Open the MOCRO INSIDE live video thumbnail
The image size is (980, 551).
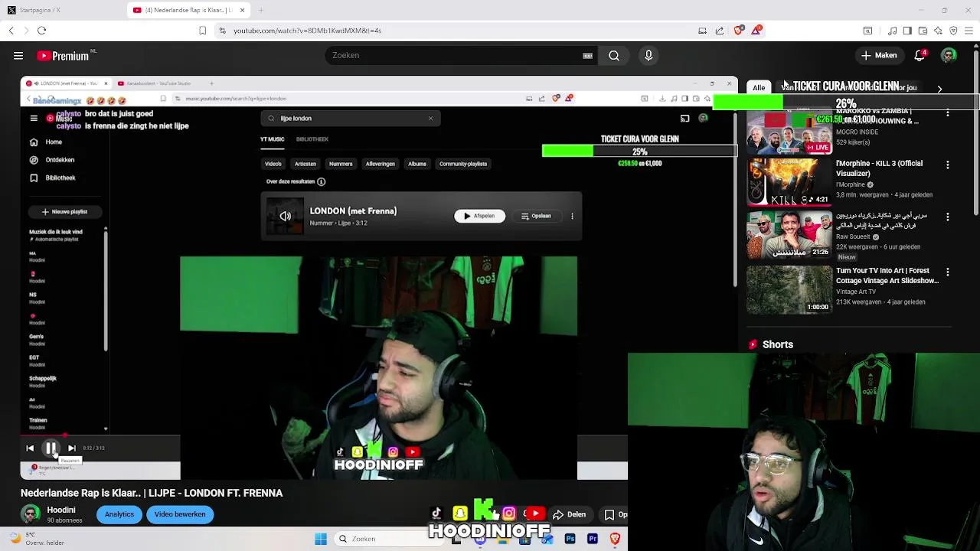(x=789, y=132)
